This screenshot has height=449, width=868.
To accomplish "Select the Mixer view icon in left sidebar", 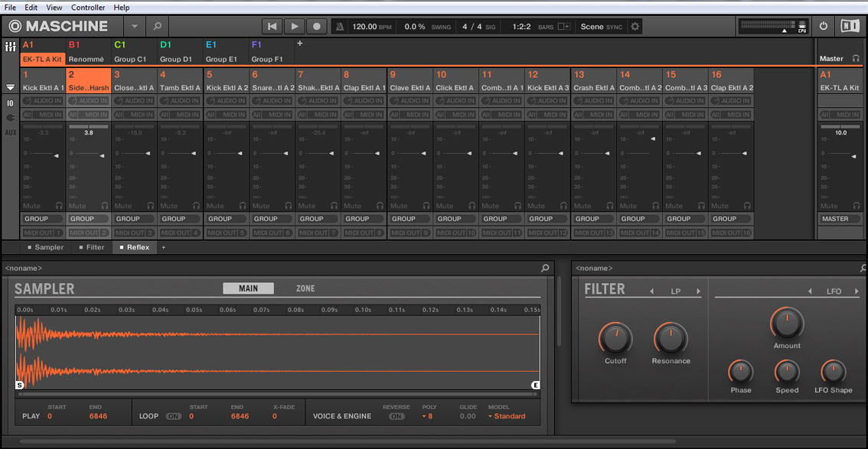I will pos(11,47).
